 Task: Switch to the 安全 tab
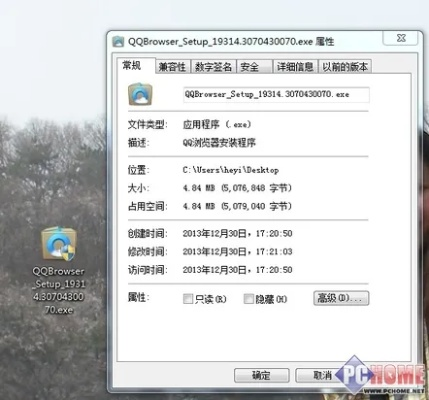[x=254, y=67]
